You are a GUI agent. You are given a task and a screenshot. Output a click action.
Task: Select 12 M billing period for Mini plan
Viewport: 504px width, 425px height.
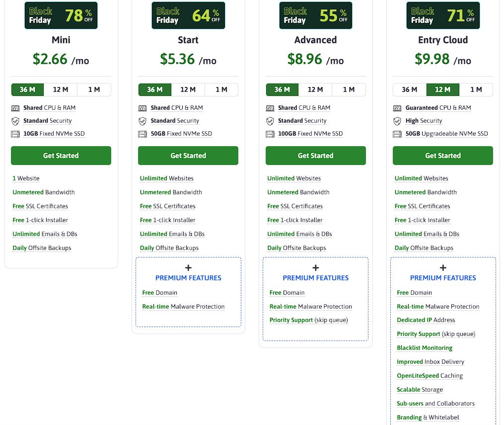coord(61,89)
